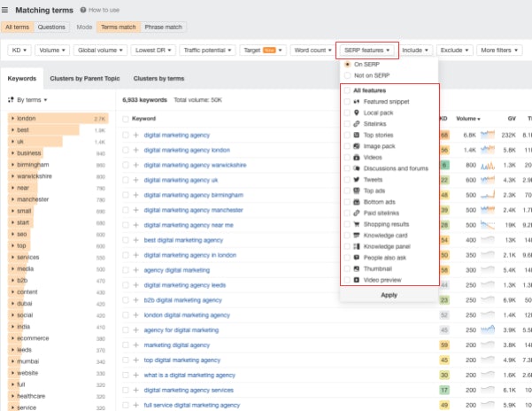Click plus icon next to 'digital marketing agency london'
The height and width of the screenshot is (411, 532).
click(136, 150)
